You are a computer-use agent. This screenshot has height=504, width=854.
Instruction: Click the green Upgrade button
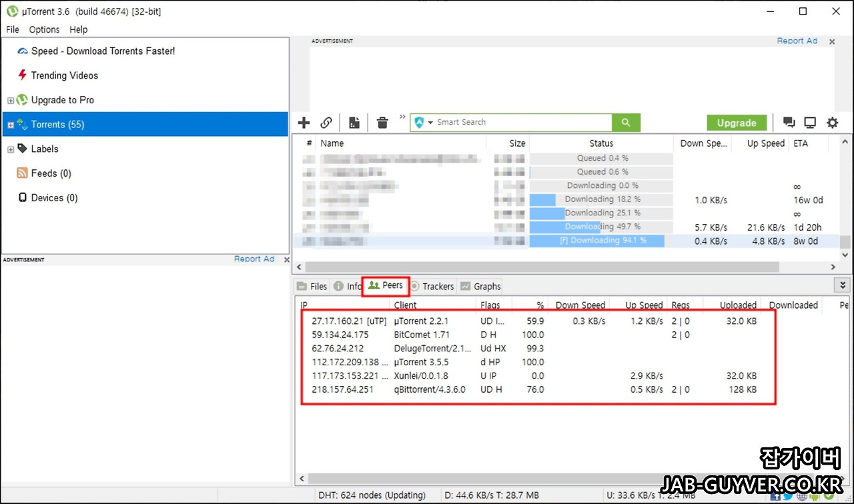(737, 123)
